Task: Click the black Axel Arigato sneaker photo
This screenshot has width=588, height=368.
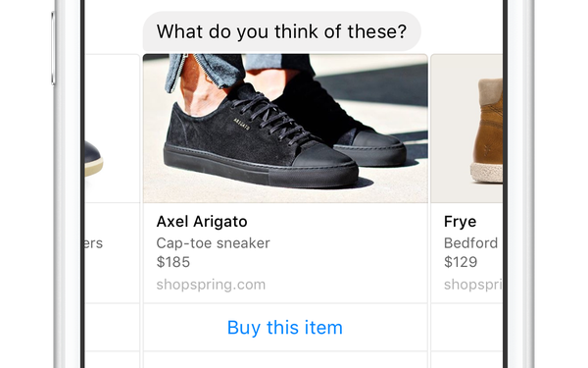Action: click(285, 129)
